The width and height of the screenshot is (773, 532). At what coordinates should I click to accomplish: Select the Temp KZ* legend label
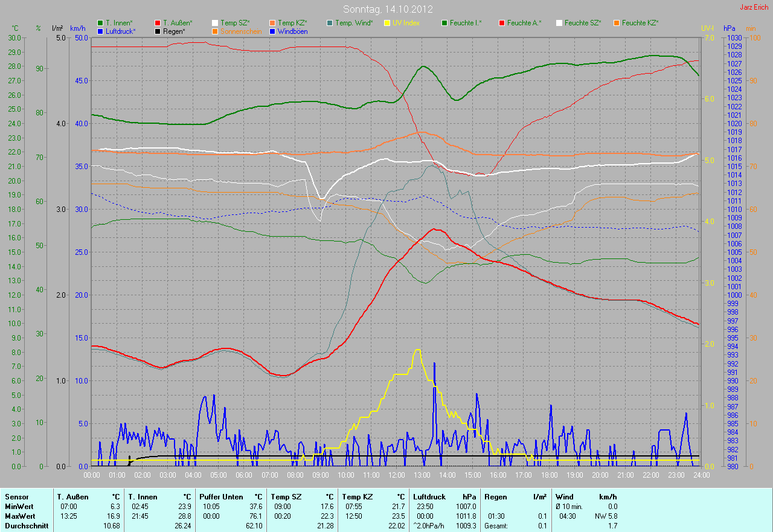tap(292, 23)
